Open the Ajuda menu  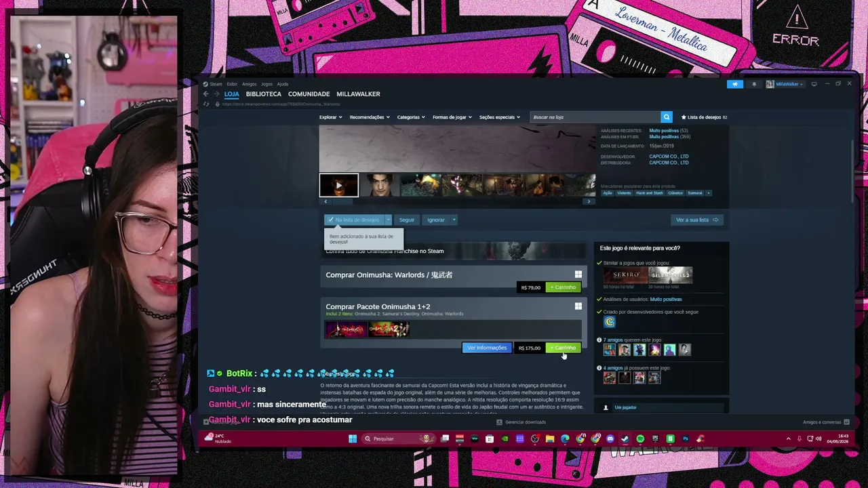pos(282,84)
